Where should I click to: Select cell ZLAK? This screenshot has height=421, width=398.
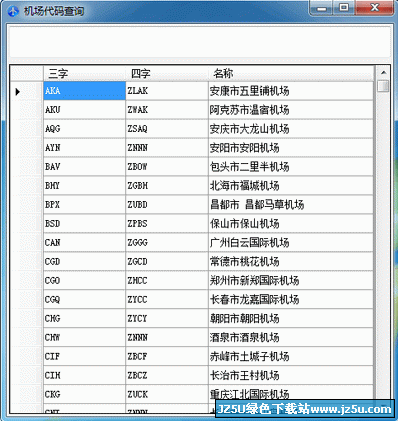click(167, 91)
